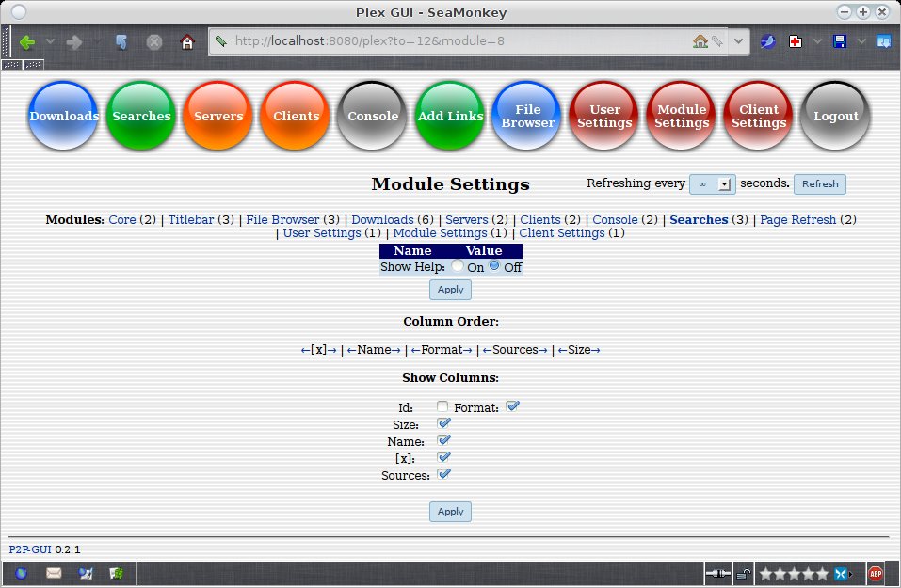The width and height of the screenshot is (901, 588).
Task: Click Apply under Show Help
Action: 450,290
